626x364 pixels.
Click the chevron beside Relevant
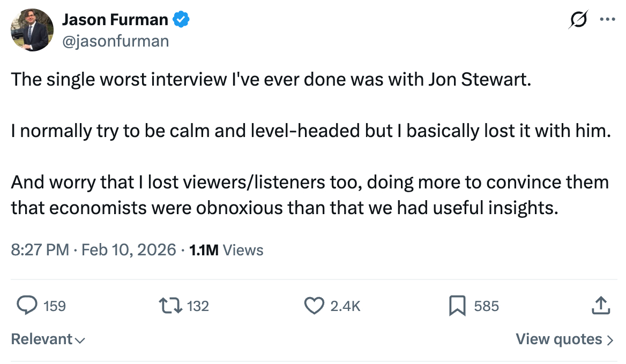coord(80,340)
